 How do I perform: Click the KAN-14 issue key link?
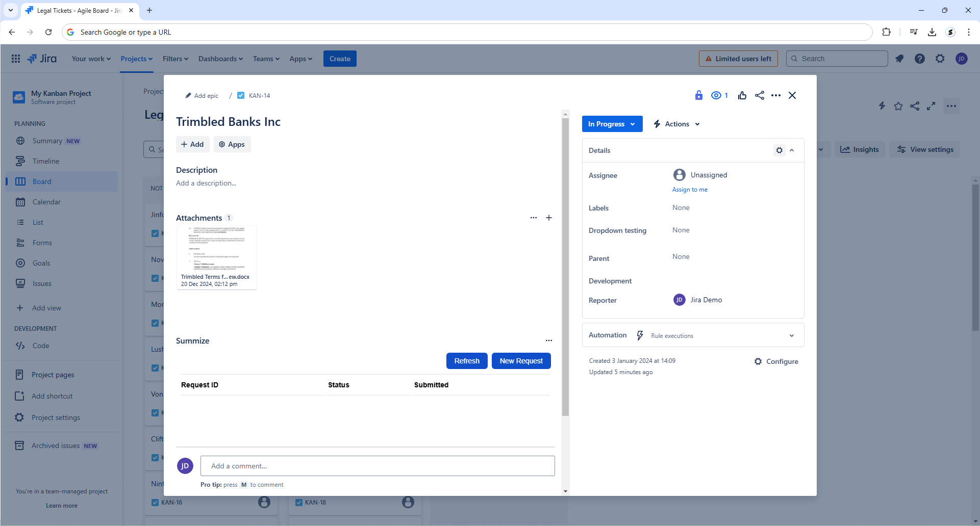(260, 95)
